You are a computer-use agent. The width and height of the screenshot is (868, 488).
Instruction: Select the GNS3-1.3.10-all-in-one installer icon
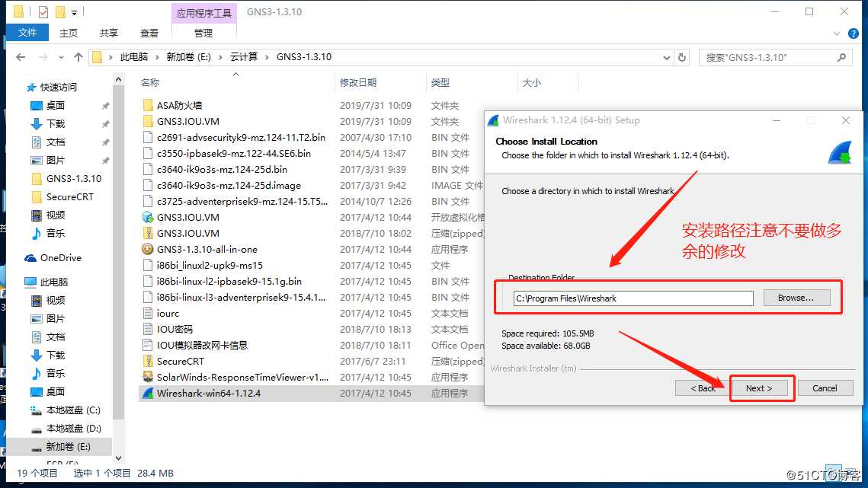(148, 250)
